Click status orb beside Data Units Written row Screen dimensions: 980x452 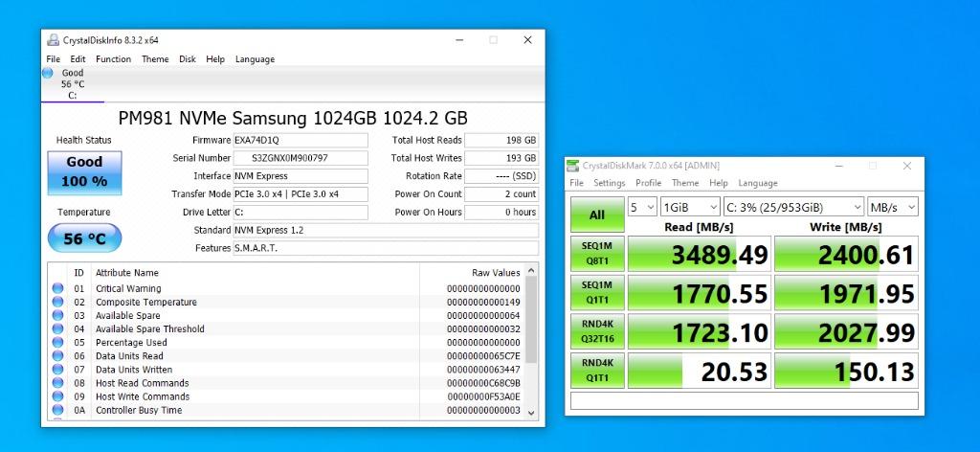(58, 370)
